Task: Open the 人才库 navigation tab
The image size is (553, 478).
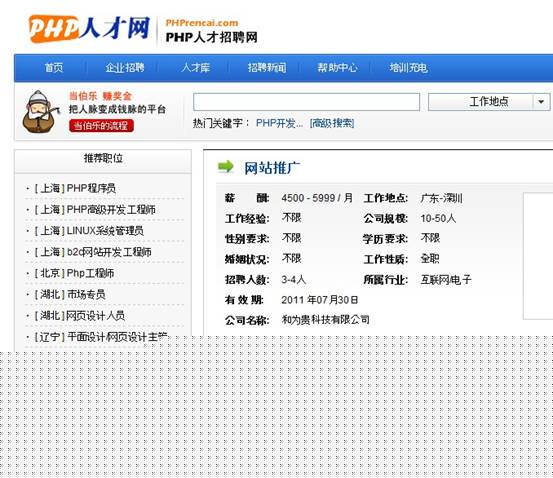Action: tap(196, 67)
